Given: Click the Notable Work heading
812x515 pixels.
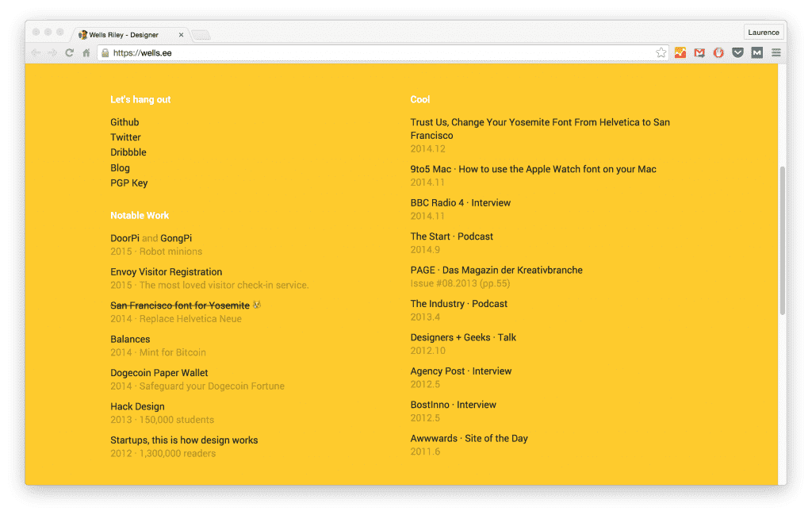Looking at the screenshot, I should click(x=140, y=216).
